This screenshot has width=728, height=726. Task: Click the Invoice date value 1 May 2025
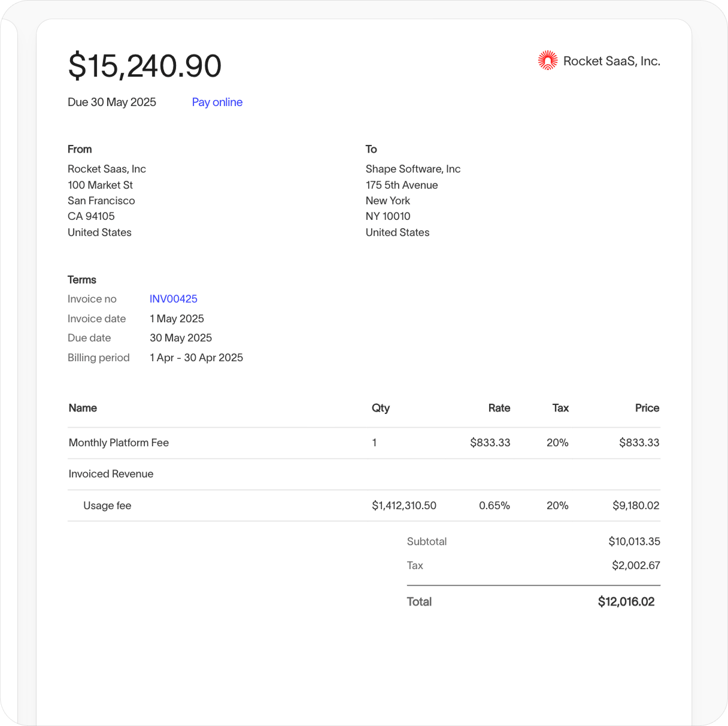click(177, 318)
